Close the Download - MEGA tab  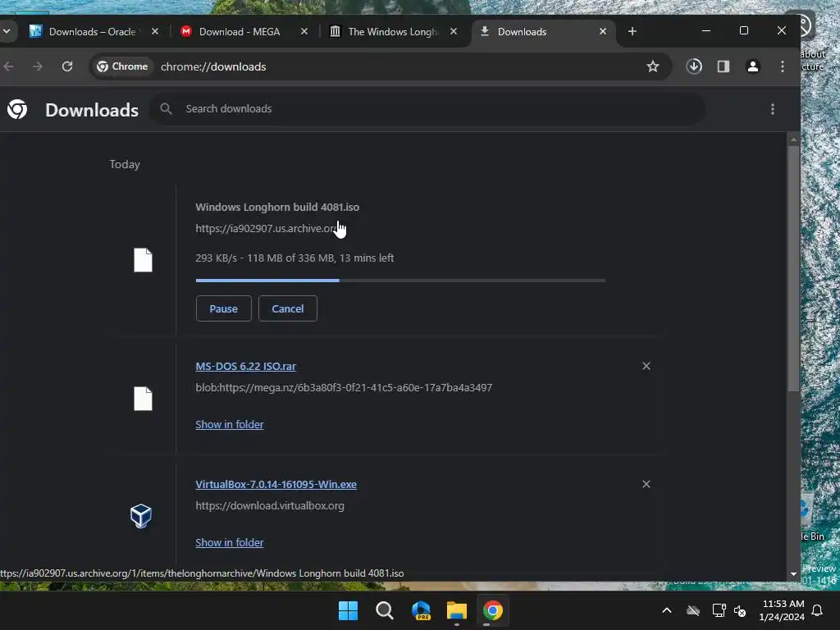[304, 32]
